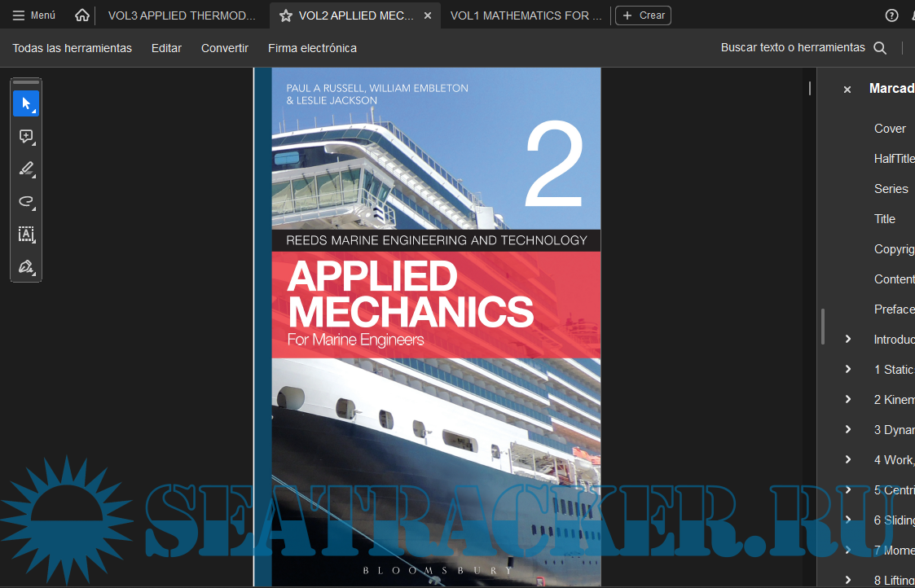The height and width of the screenshot is (588, 915).
Task: Open the help question mark icon
Action: pos(892,15)
